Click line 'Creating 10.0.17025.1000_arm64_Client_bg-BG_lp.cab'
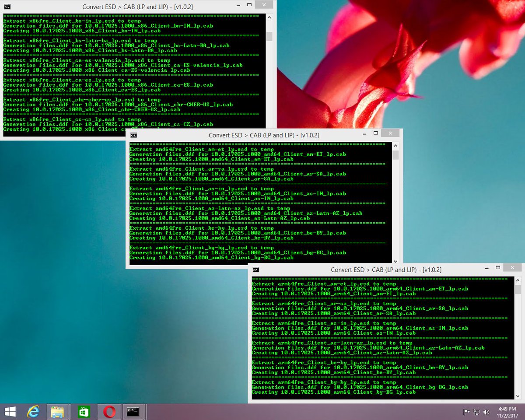Viewport: 525px width, 420px height. (x=334, y=392)
